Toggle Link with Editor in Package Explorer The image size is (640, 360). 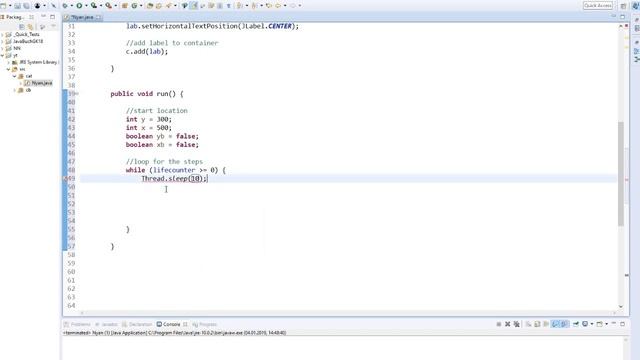click(x=30, y=27)
